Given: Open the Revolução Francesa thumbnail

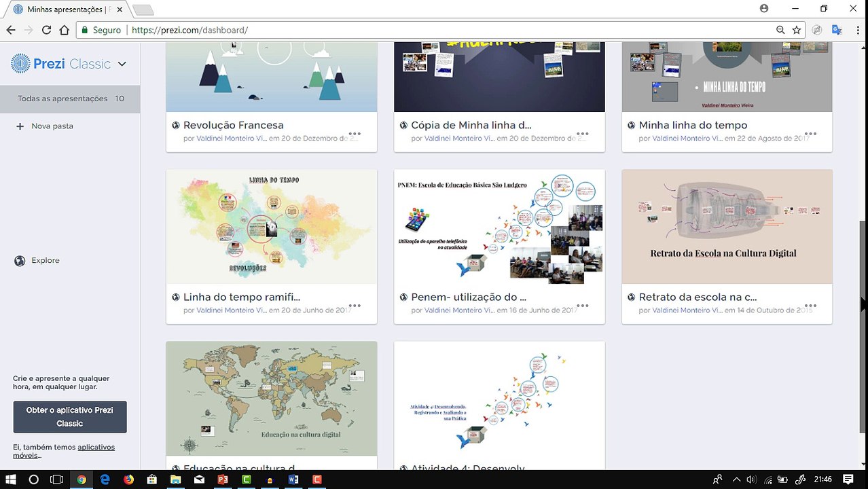Looking at the screenshot, I should (272, 77).
